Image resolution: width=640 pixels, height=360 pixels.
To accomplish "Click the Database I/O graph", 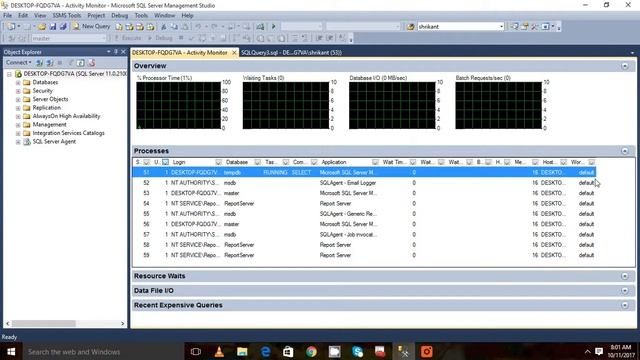I will click(392, 105).
